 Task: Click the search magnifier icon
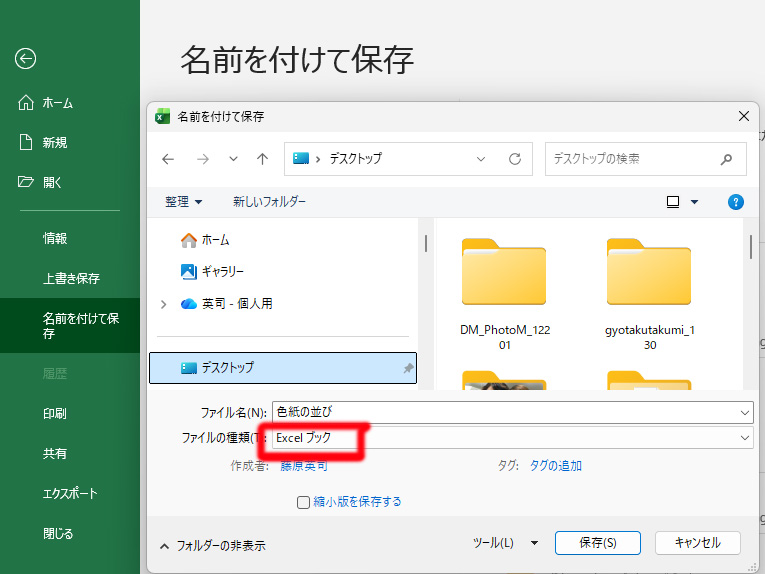[x=727, y=159]
